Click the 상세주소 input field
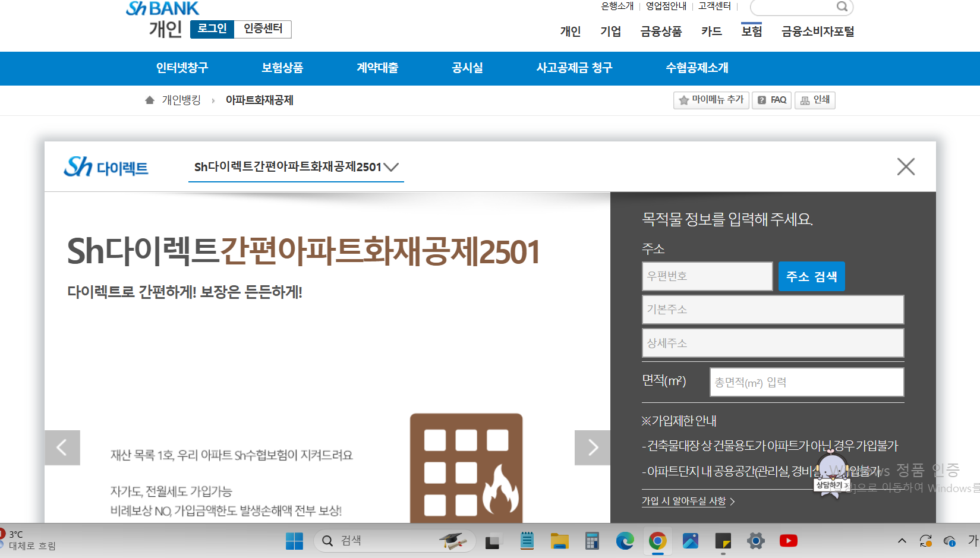 click(x=773, y=343)
